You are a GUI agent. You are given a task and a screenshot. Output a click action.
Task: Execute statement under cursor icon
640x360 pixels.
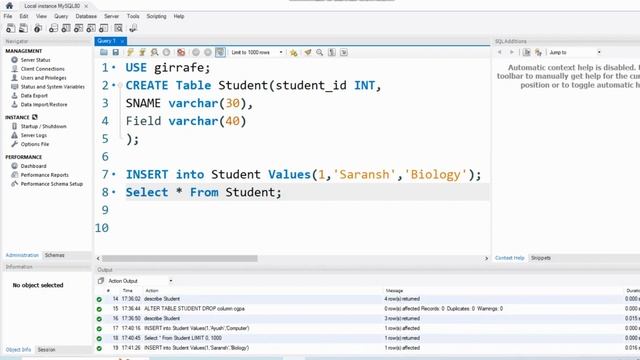click(x=142, y=52)
